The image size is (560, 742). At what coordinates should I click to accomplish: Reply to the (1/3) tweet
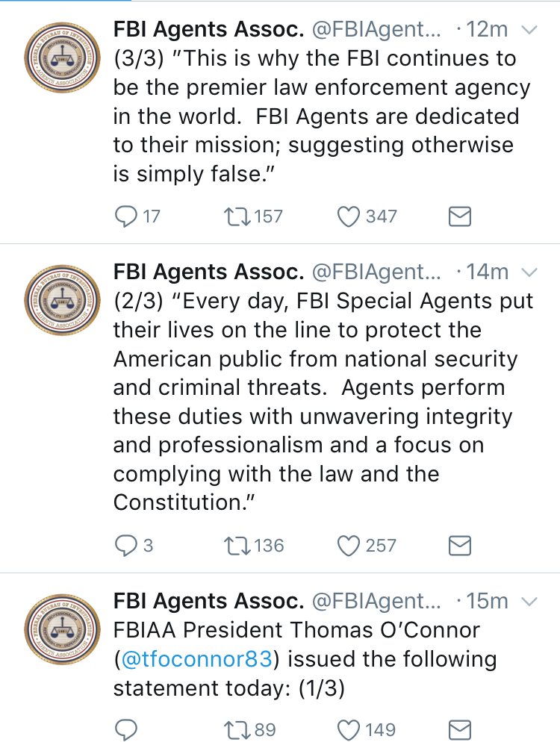point(125,729)
